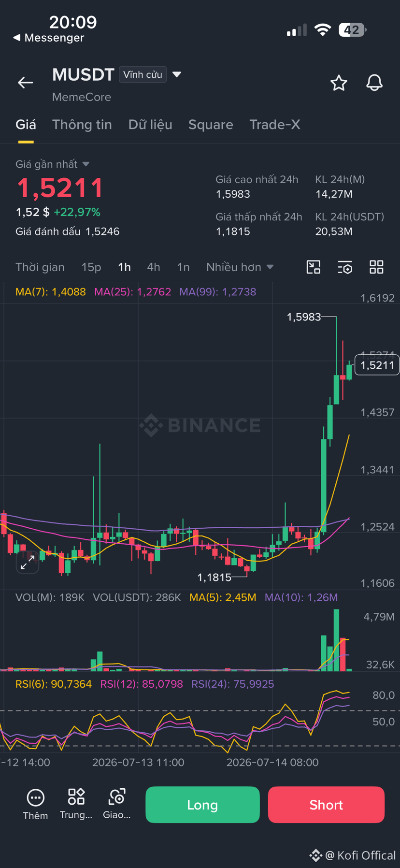Tap the large red 1,5211 last price
The image size is (400, 868).
pos(60,188)
